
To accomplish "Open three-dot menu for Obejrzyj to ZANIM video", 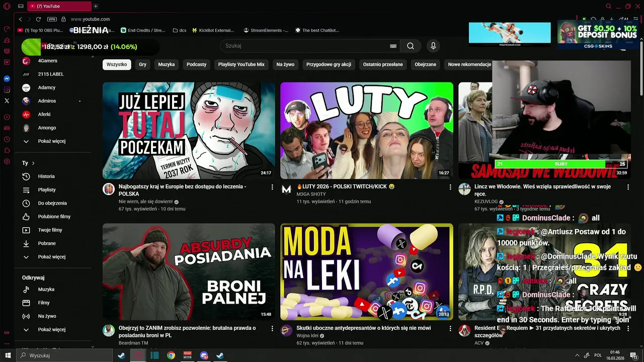I will click(x=272, y=328).
